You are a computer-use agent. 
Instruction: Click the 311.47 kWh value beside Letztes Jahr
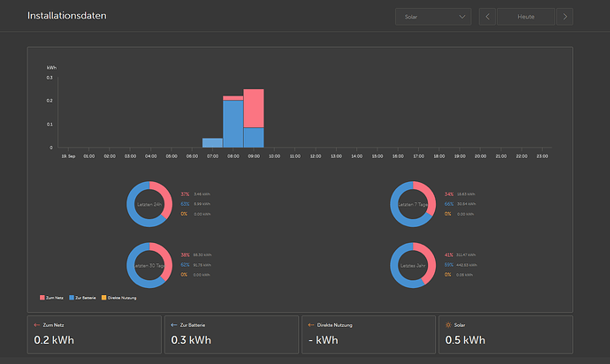click(466, 255)
